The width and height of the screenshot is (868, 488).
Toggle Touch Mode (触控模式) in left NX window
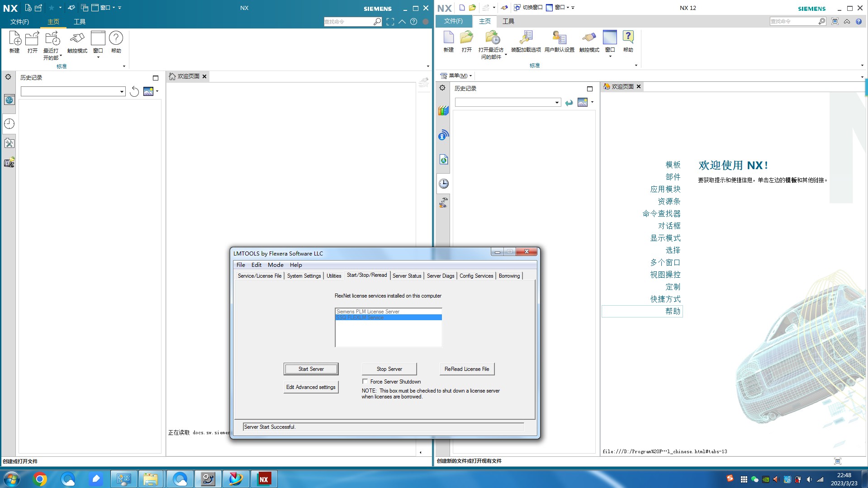(x=77, y=42)
